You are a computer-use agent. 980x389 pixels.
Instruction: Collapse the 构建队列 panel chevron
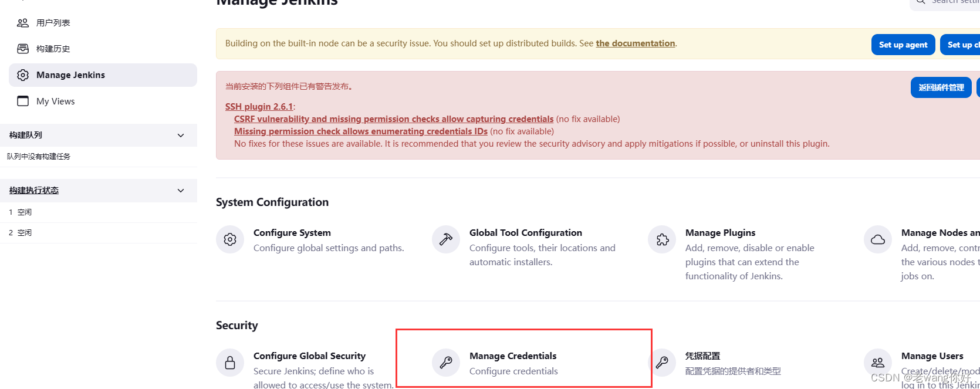click(181, 136)
